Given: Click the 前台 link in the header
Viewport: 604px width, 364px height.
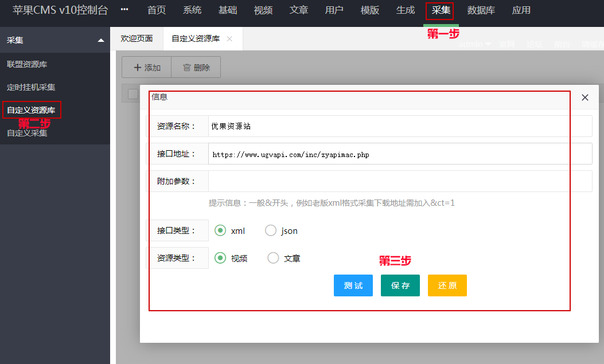Looking at the screenshot, I should (562, 44).
